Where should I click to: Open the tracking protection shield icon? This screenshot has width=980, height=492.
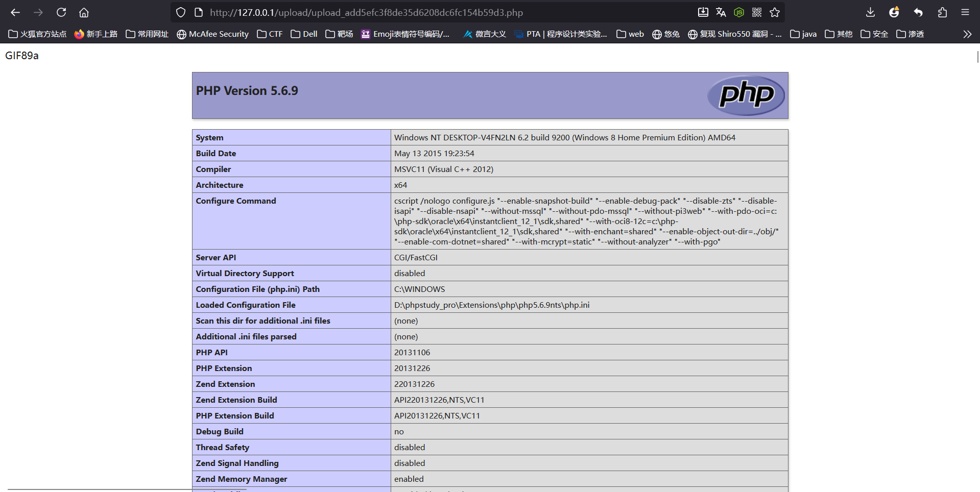pos(181,12)
